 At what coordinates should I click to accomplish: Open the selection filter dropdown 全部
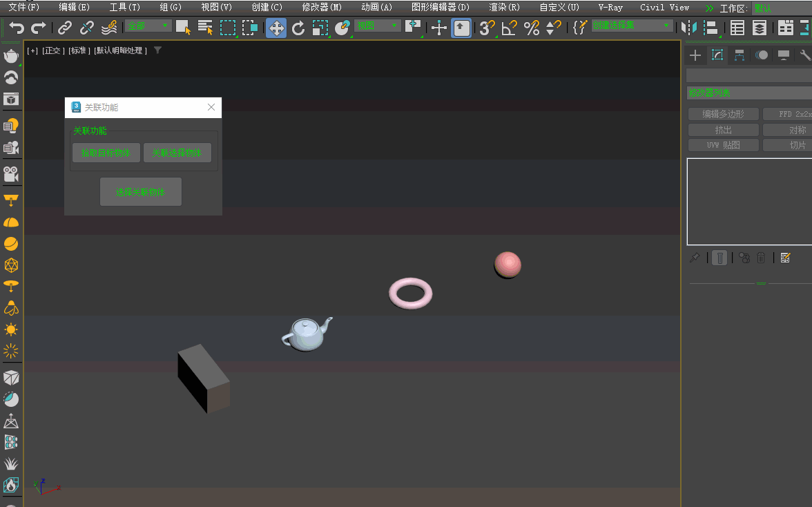point(148,26)
